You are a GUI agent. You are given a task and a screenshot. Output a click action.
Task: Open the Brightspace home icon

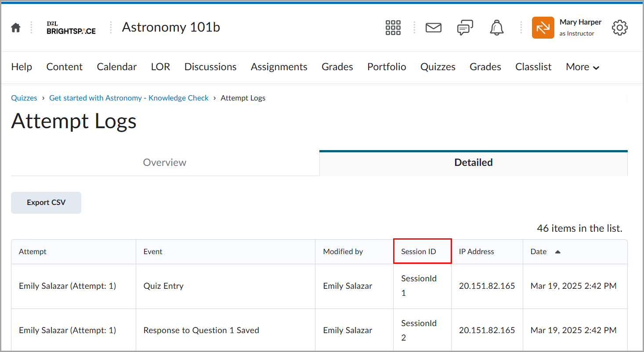[15, 27]
